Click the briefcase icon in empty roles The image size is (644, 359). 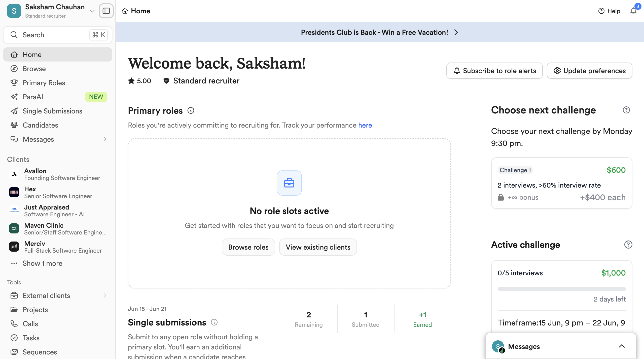(x=289, y=183)
